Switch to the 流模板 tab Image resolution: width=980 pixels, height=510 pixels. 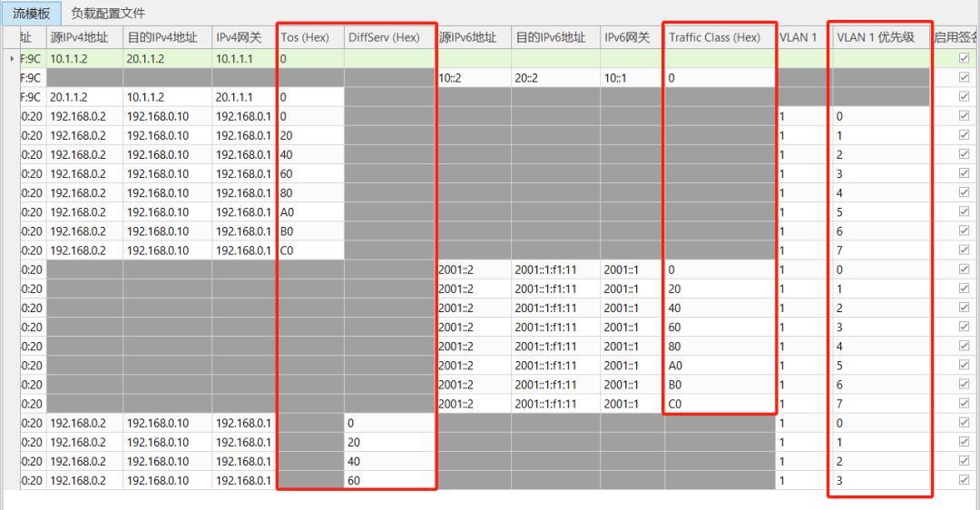[32, 14]
